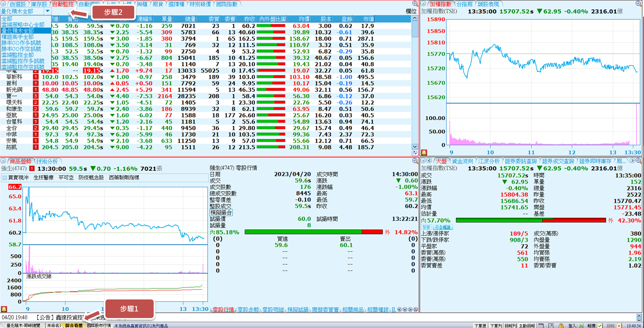Click 寶一 inner/outer volume ratio bar

271,96
